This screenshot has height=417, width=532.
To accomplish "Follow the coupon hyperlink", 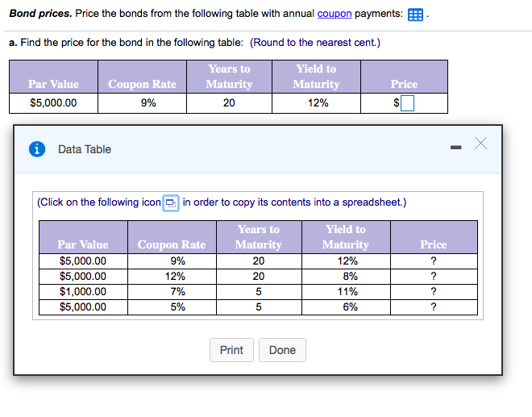I will pyautogui.click(x=335, y=14).
